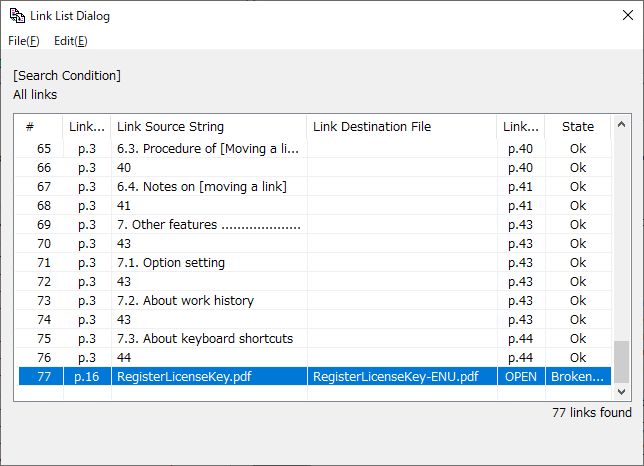Select row number 76
This screenshot has height=466, width=644.
(313, 358)
